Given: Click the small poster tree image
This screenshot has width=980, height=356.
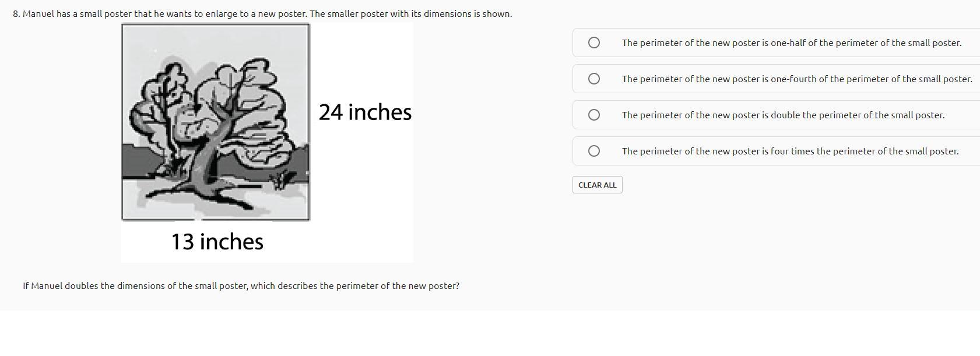Looking at the screenshot, I should pos(215,122).
